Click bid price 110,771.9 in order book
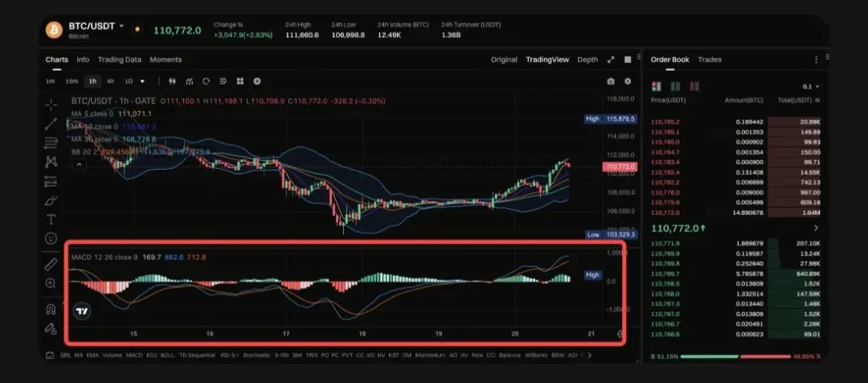The height and width of the screenshot is (383, 868). point(665,243)
